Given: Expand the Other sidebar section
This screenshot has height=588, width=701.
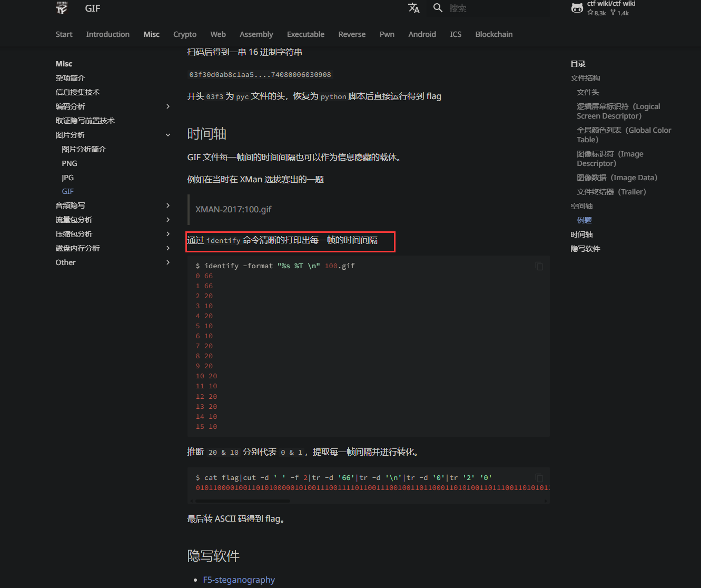Looking at the screenshot, I should [x=168, y=262].
